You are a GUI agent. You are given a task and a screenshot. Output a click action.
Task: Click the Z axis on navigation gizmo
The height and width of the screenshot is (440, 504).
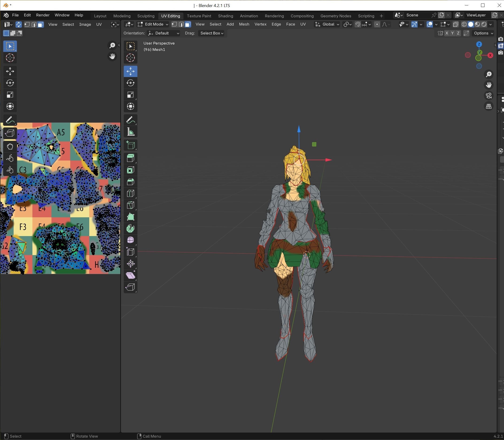[x=479, y=44]
